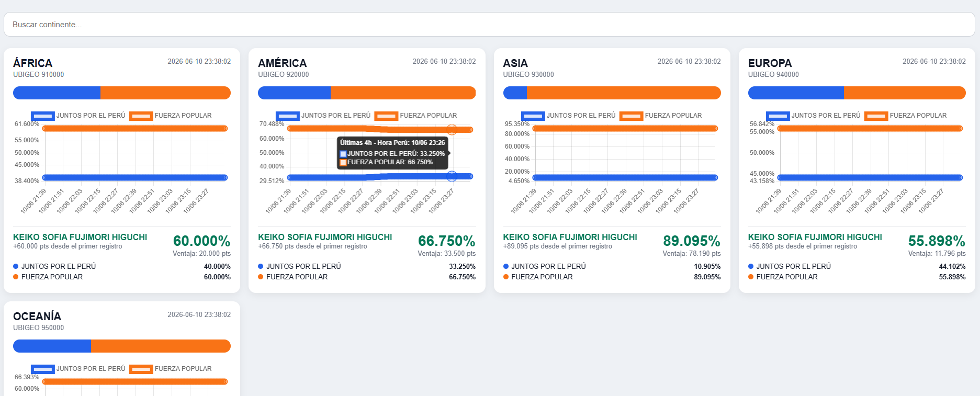This screenshot has width=980, height=396.
Task: Click the blue segment of África's progress bar
Action: coord(57,93)
